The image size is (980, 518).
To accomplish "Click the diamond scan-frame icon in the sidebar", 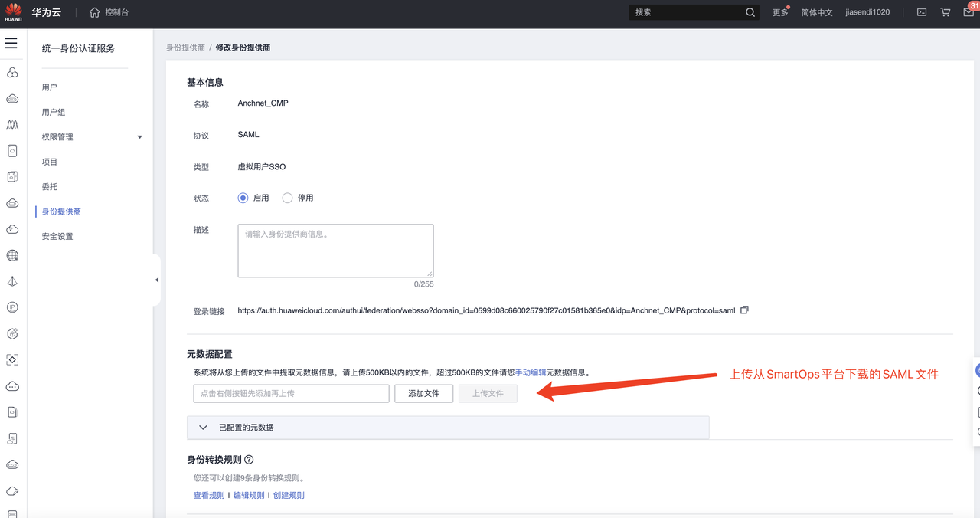I will coord(12,359).
